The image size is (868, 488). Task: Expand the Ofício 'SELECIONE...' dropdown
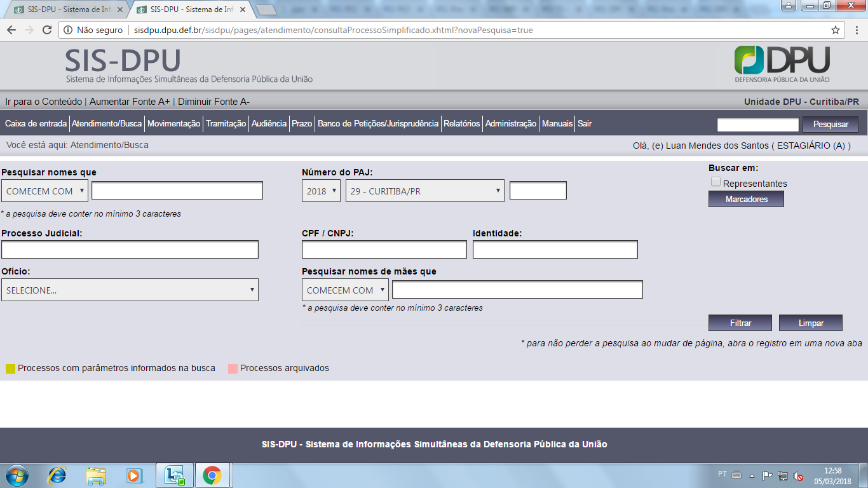pyautogui.click(x=130, y=290)
